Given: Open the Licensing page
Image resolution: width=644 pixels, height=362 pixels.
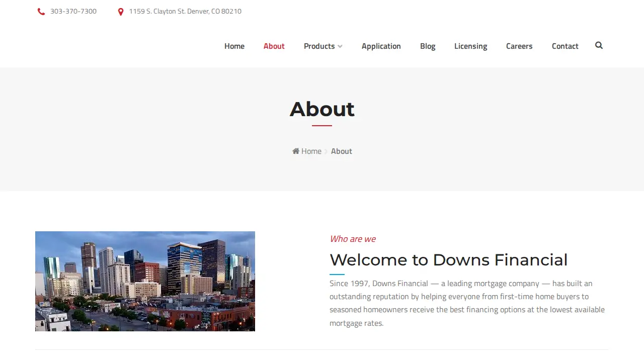Looking at the screenshot, I should [471, 46].
